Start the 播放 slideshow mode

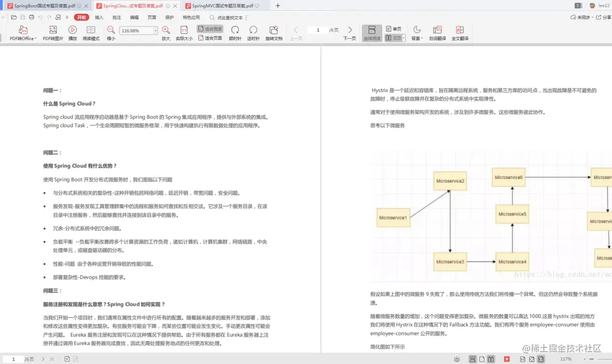tap(73, 33)
